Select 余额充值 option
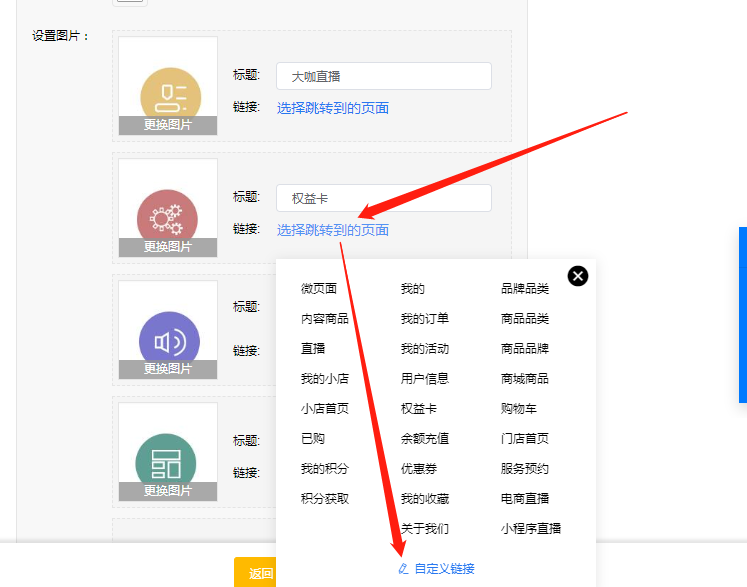The width and height of the screenshot is (747, 587). tap(425, 439)
